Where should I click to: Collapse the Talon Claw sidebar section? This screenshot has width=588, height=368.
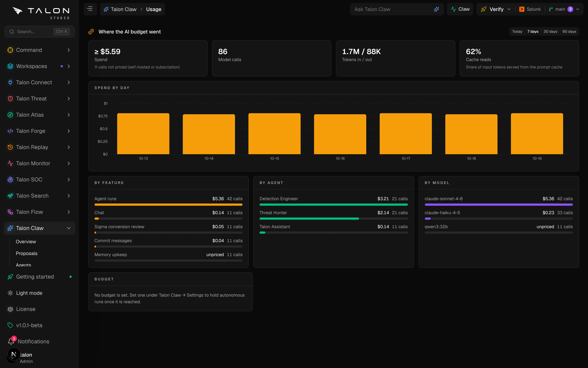click(69, 228)
